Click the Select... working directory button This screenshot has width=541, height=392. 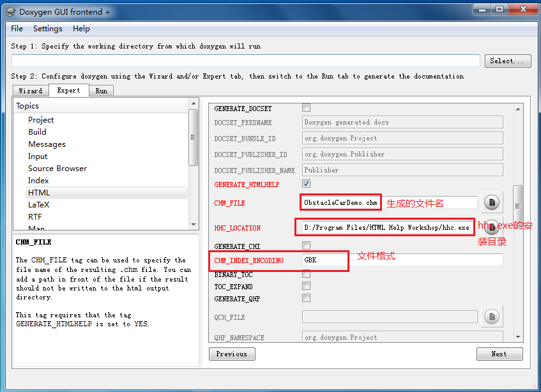[x=508, y=61]
